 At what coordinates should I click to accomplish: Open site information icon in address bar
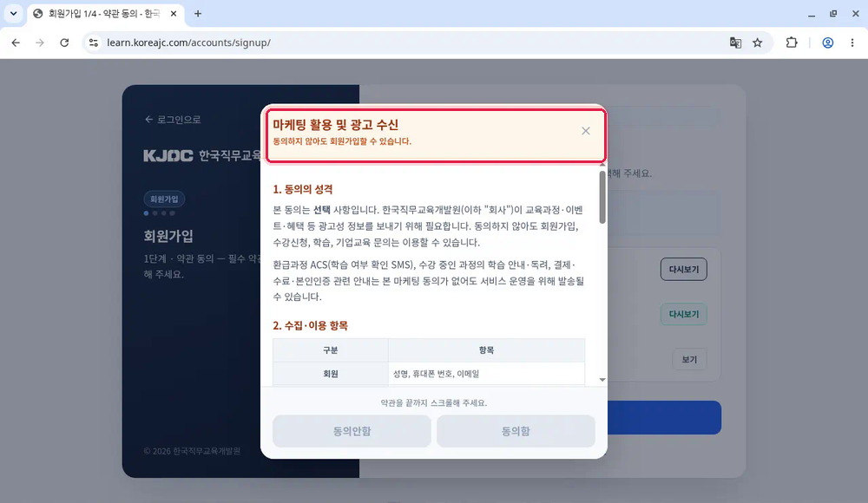point(94,42)
